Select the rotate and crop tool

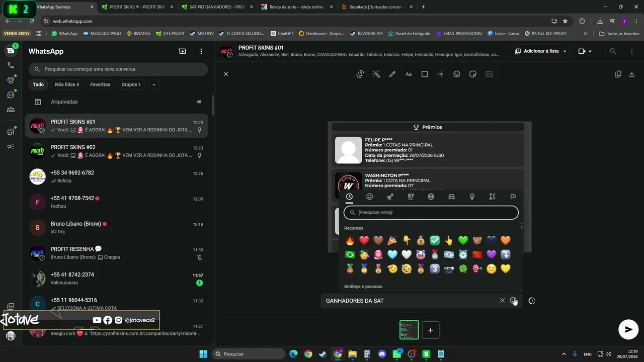point(360,74)
